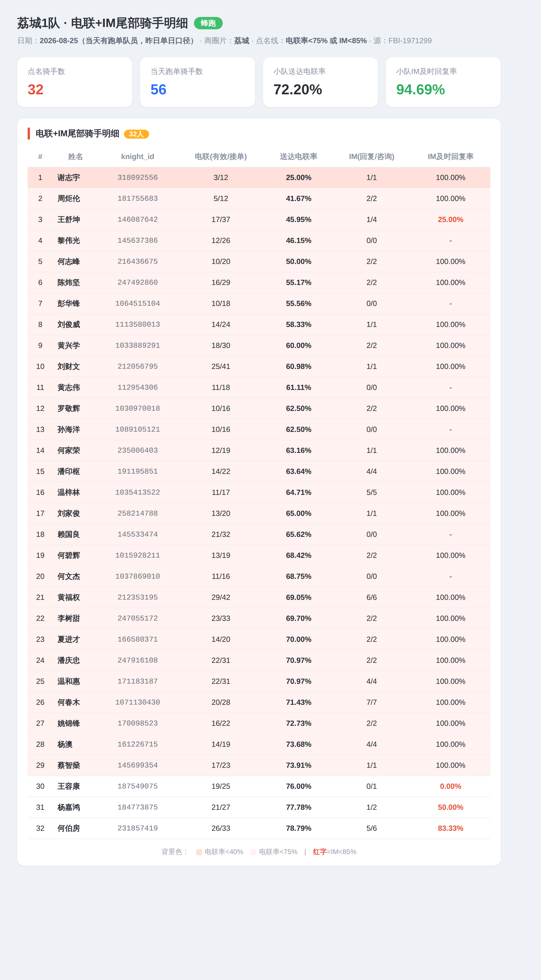Image resolution: width=541 pixels, height=980 pixels.
Task: Click the knight_id column header
Action: pyautogui.click(x=138, y=156)
